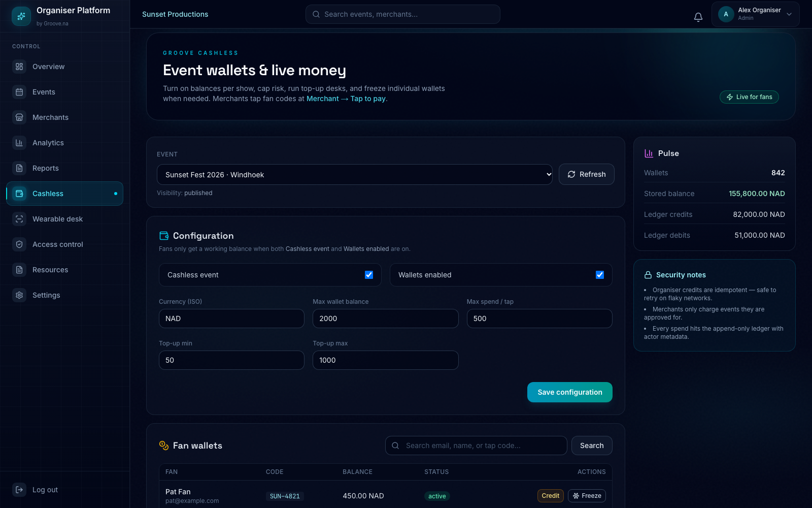This screenshot has height=508, width=812.
Task: Click Credit for Pat Fan
Action: (x=551, y=496)
